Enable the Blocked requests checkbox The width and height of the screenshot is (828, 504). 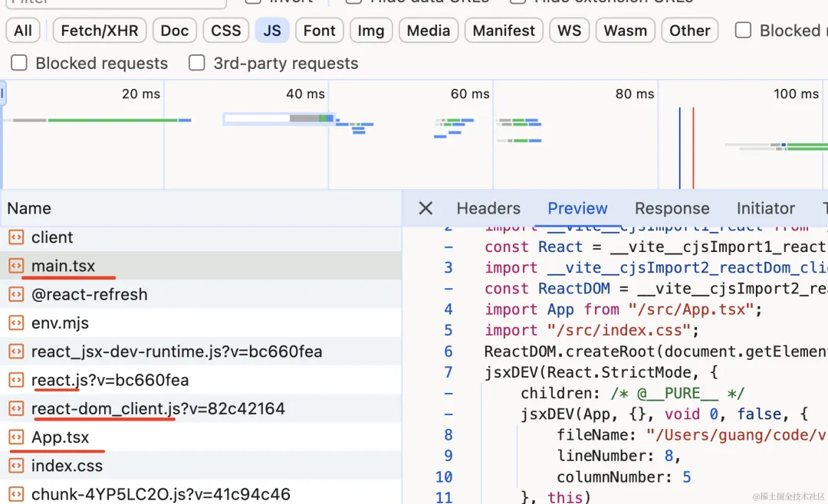tap(19, 63)
